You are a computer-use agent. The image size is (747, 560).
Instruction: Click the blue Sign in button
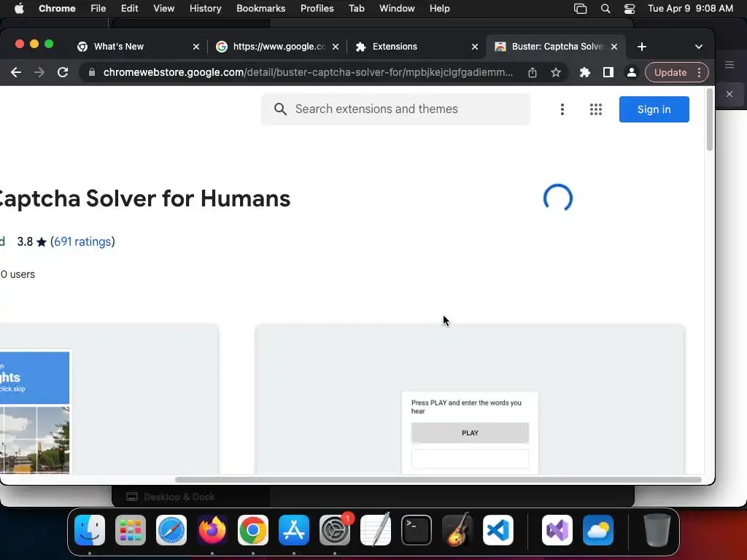pos(654,109)
